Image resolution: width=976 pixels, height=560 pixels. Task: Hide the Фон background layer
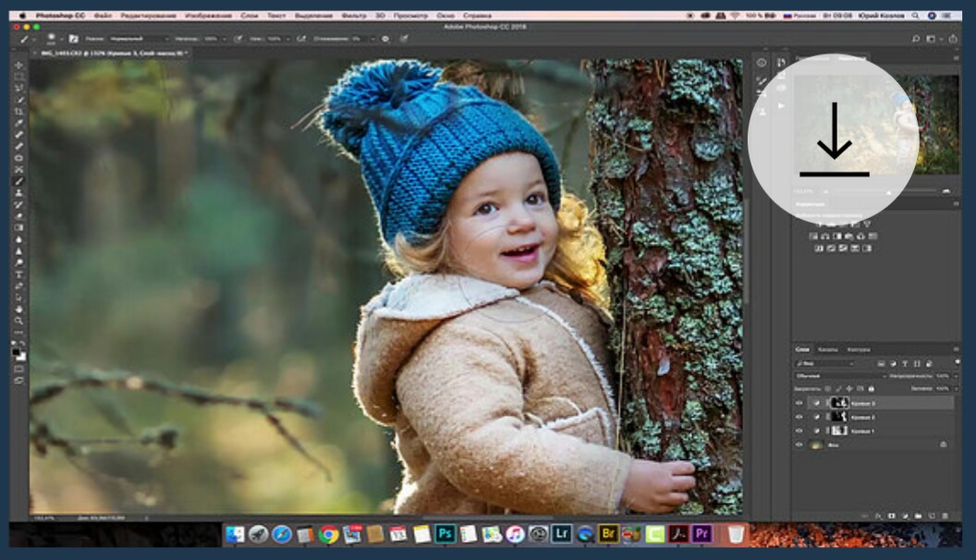[x=799, y=444]
